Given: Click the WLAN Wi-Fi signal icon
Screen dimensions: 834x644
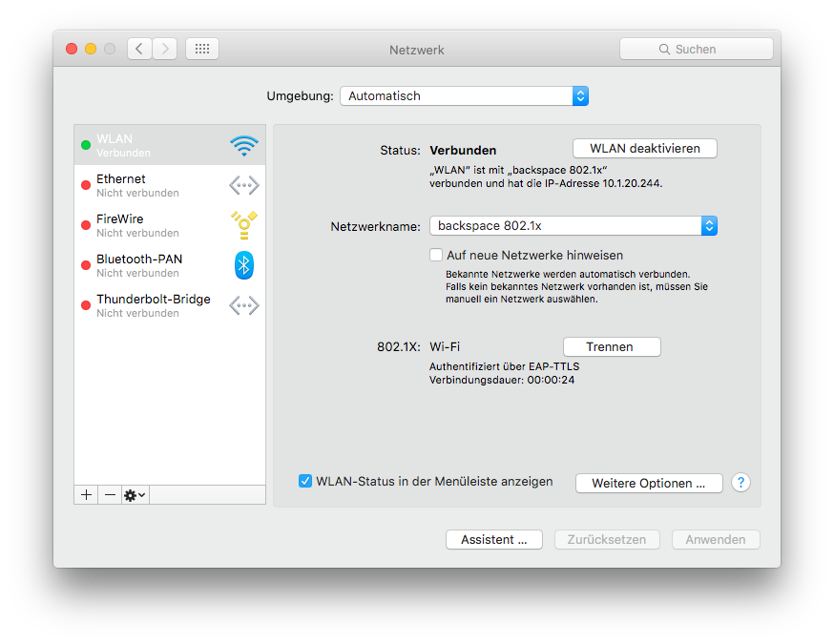Looking at the screenshot, I should point(243,146).
